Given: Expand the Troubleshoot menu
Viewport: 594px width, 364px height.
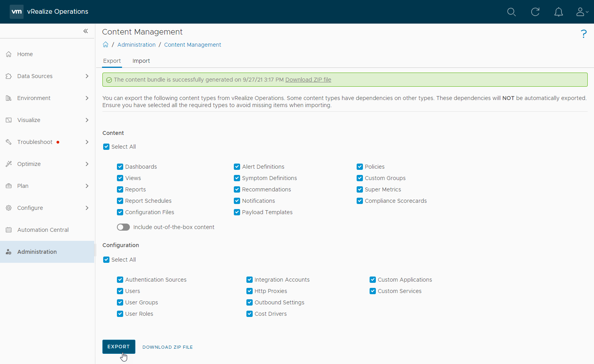Looking at the screenshot, I should 87,142.
